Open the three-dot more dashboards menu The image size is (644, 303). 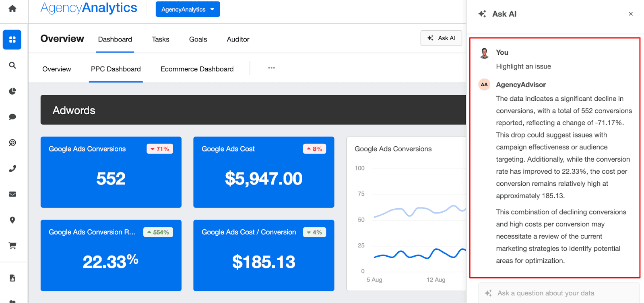point(271,68)
